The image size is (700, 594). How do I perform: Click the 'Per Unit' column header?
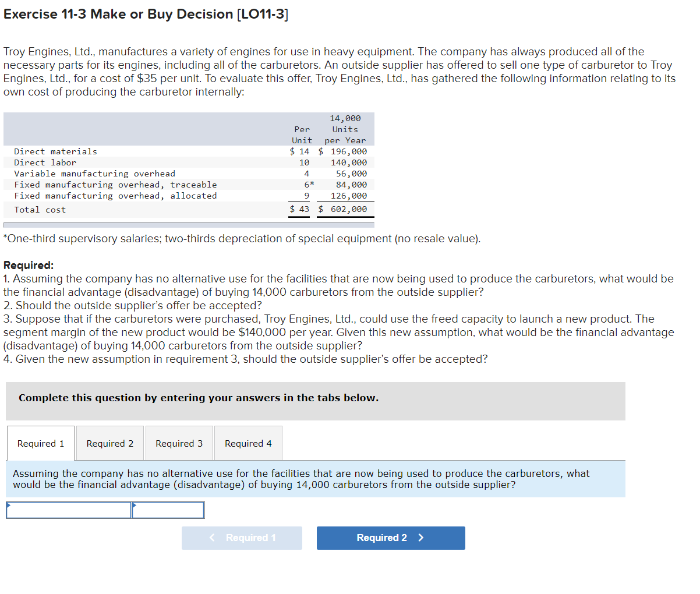(302, 135)
